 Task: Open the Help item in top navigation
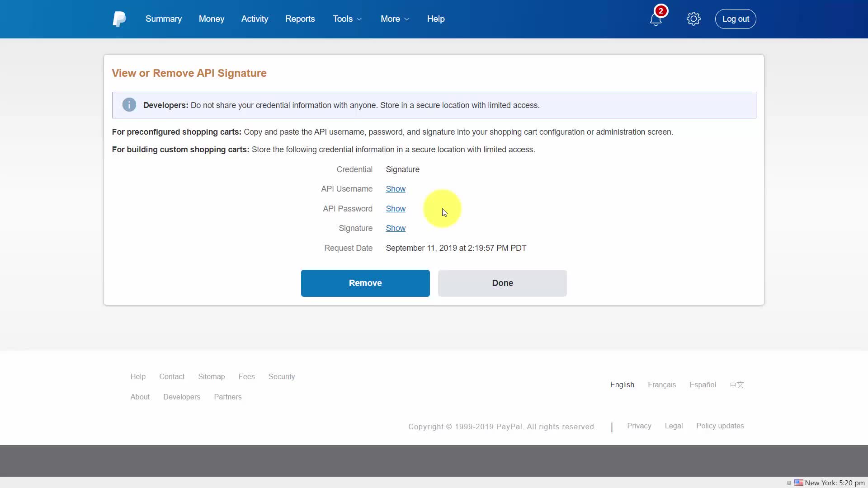436,19
